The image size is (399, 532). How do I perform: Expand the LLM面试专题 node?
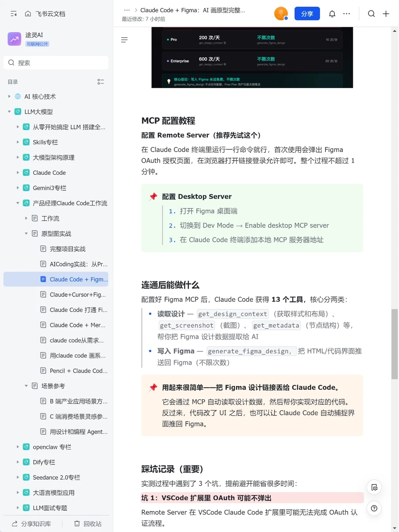18,508
